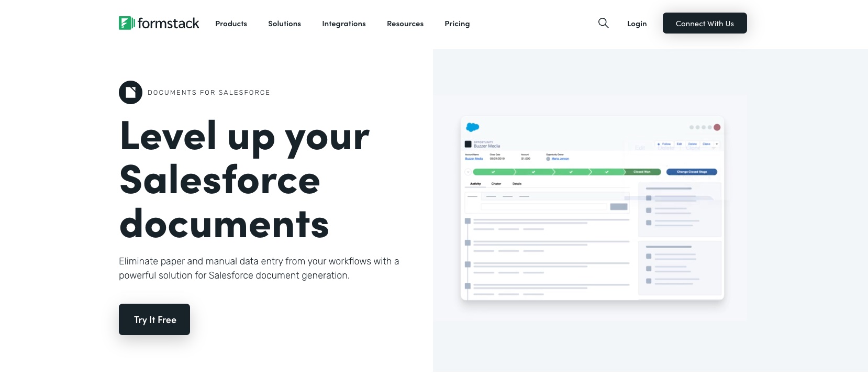Open the search magnifier icon
Screen dimensions: 868x388
603,23
